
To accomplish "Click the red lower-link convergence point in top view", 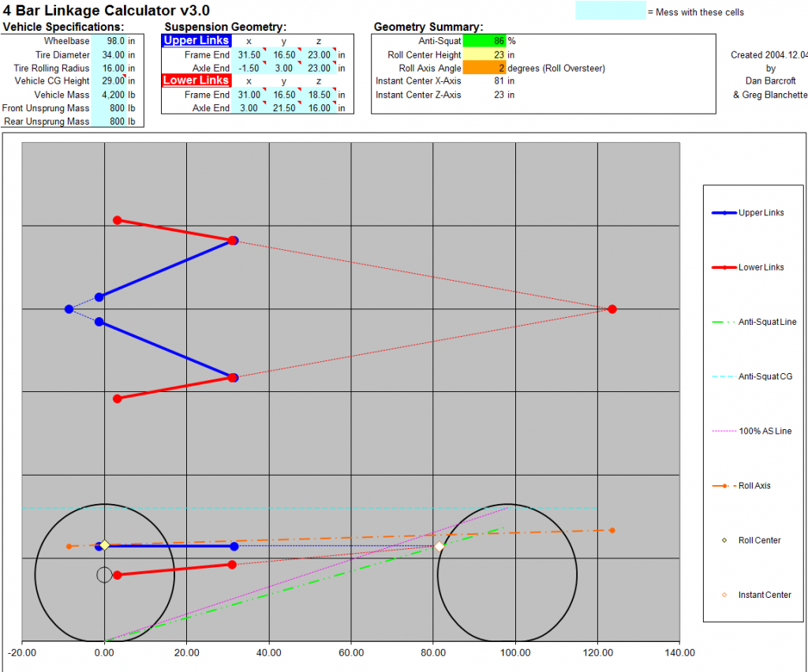I will pyautogui.click(x=612, y=309).
